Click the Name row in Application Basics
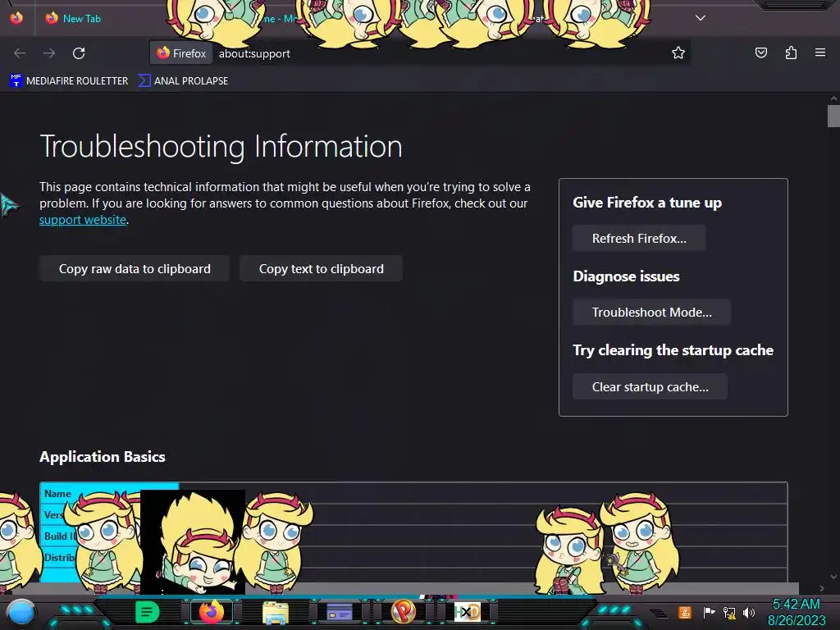Image resolution: width=840 pixels, height=630 pixels. click(x=413, y=493)
